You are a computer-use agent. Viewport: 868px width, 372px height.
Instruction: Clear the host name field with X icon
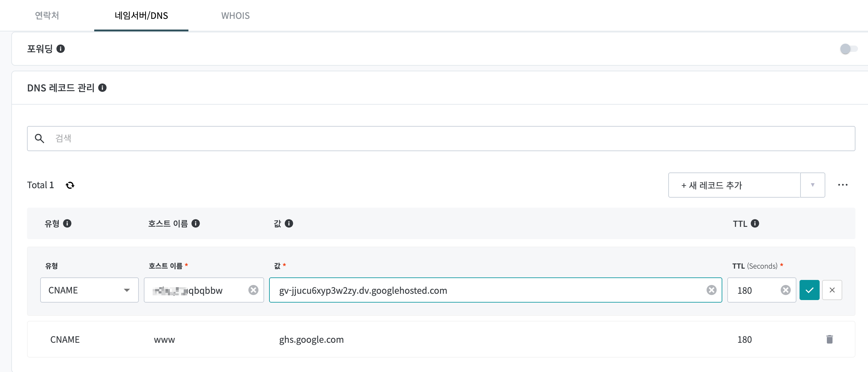253,290
